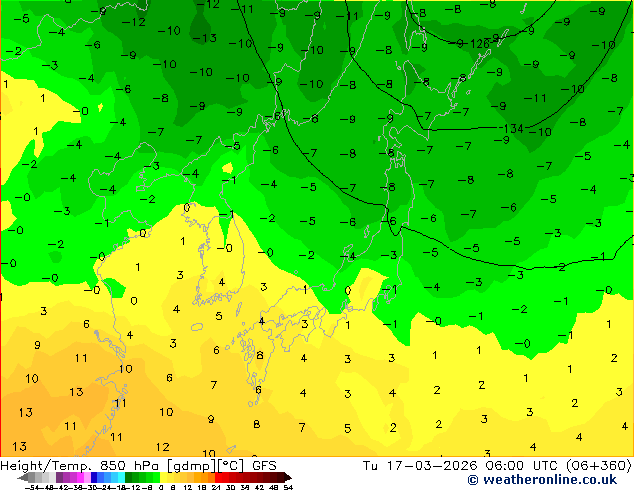
Task: Click the "[gdmp]" unit label
Action: [x=192, y=466]
